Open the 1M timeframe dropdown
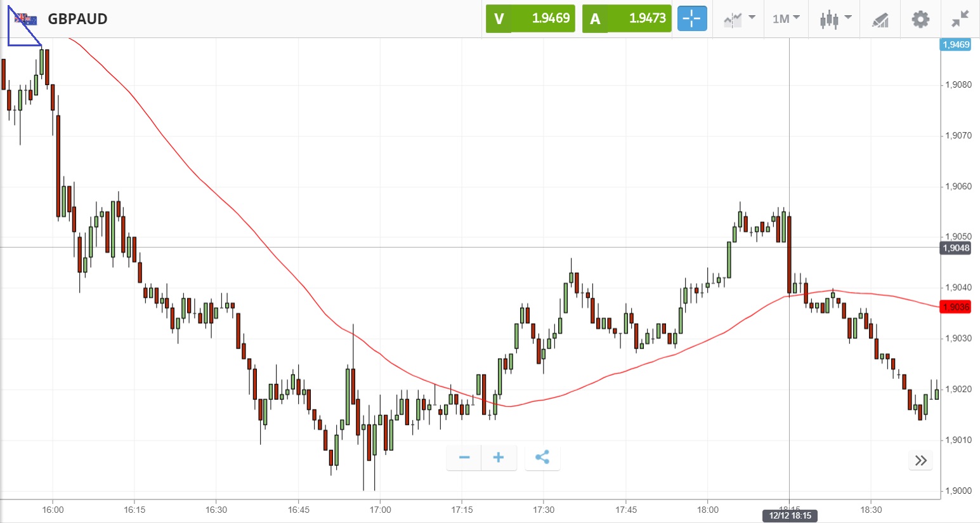980x523 pixels. point(786,18)
